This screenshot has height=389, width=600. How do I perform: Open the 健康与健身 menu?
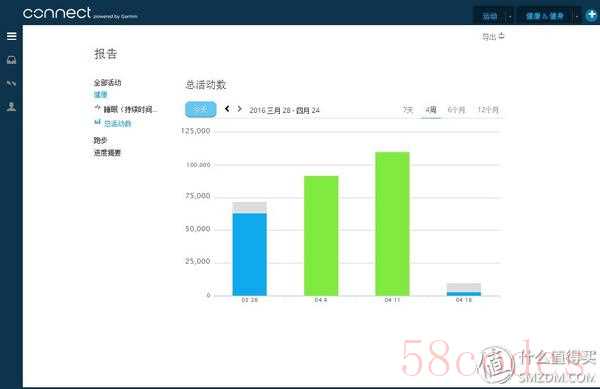coord(545,16)
